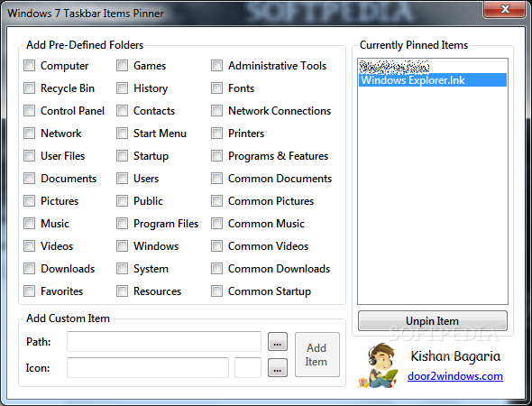This screenshot has width=532, height=406.
Task: Select the Network checkbox
Action: tap(29, 134)
